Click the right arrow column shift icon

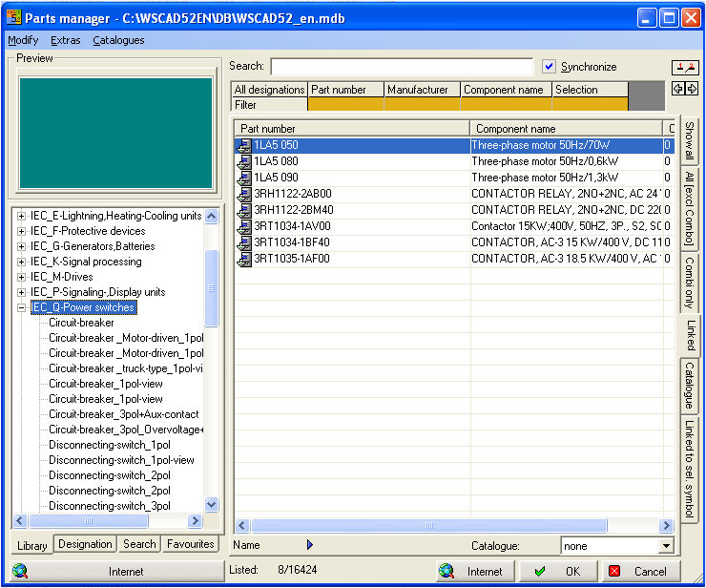(692, 89)
